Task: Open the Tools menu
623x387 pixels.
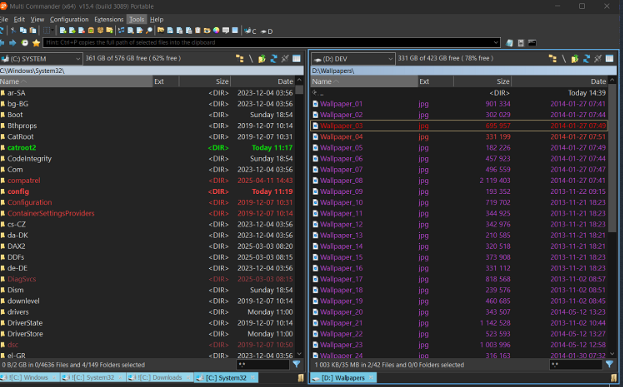Action: (x=137, y=19)
